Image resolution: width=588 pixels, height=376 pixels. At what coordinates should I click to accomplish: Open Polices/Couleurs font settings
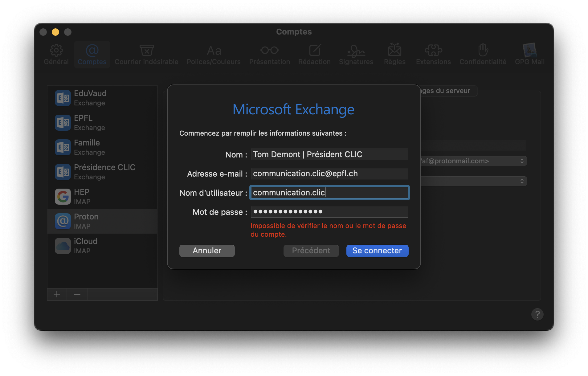[x=214, y=54]
